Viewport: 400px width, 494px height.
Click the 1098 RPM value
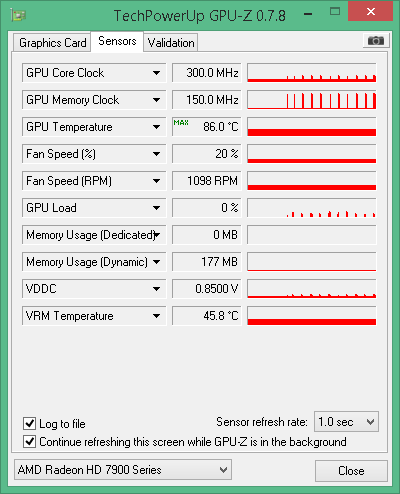(207, 181)
